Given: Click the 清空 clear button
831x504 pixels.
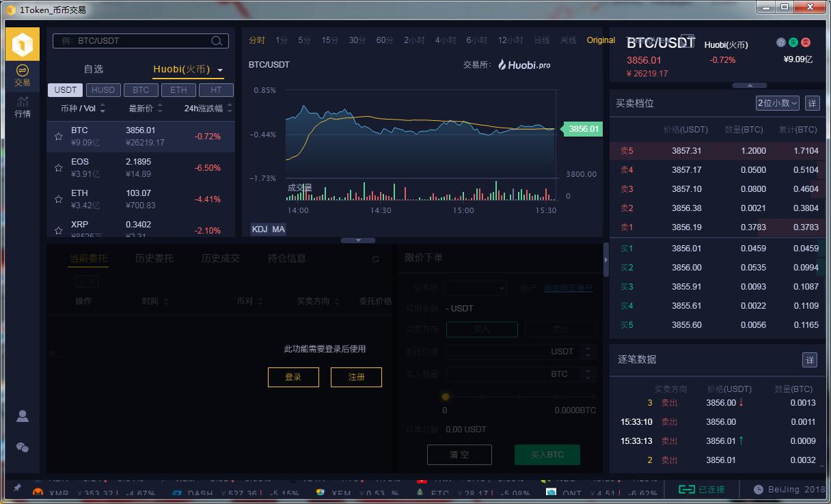Looking at the screenshot, I should (x=459, y=455).
